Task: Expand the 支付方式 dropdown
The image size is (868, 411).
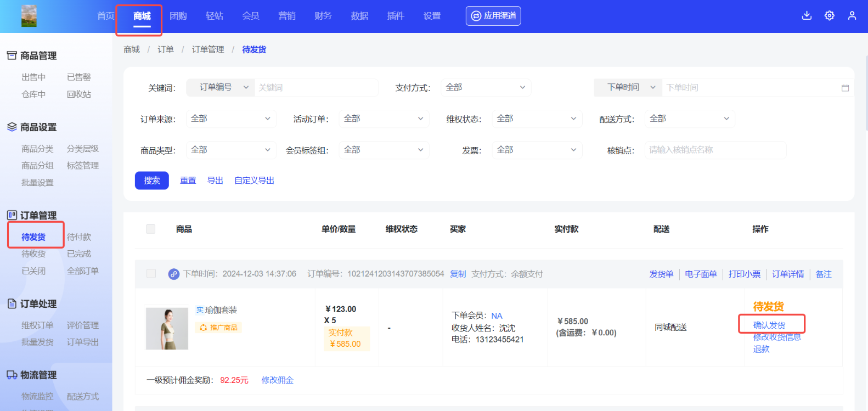Action: (486, 87)
